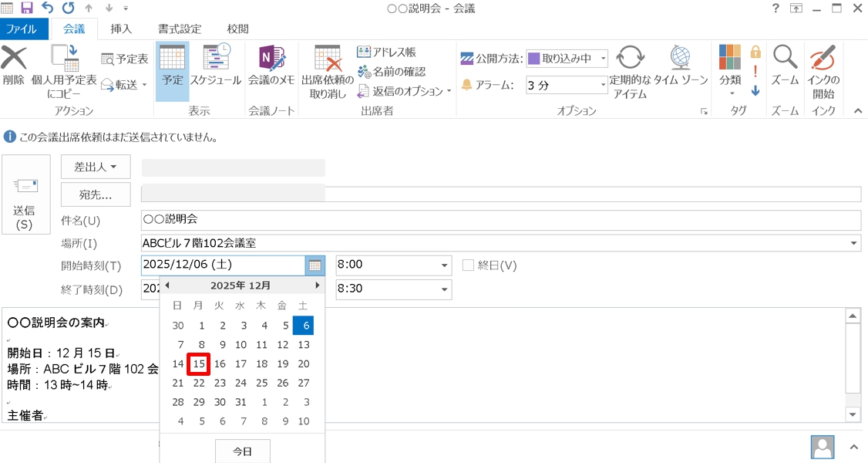Viewport: 868px width, 463px height.
Task: Expand the start time 8:00 dropdown
Action: [444, 265]
